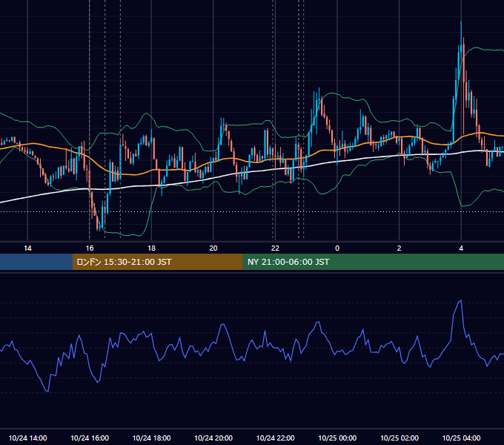Click hour label 4 on price chart axis

click(461, 248)
